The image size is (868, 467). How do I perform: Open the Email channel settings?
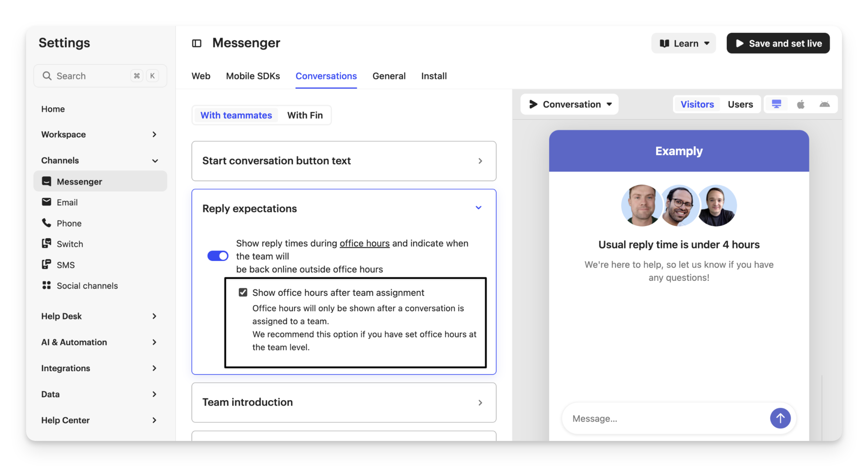click(x=67, y=202)
